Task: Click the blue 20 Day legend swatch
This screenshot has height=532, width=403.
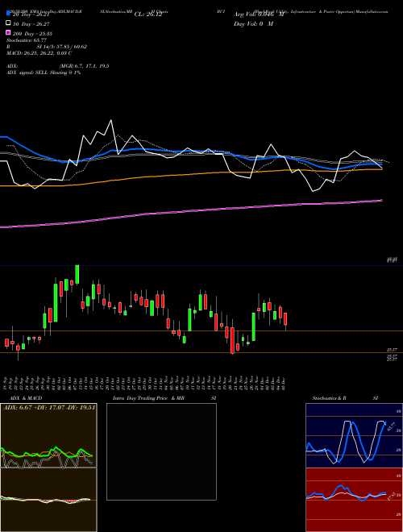Action: [8, 14]
